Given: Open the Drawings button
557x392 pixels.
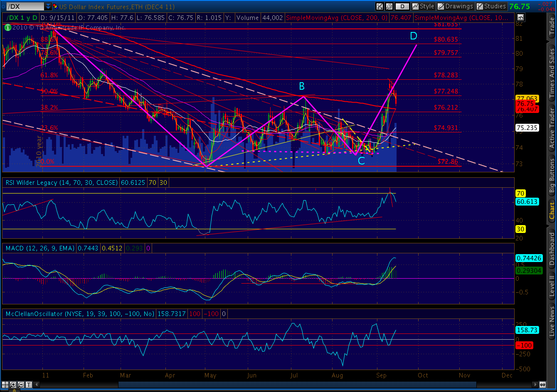Looking at the screenshot, I should 455,6.
